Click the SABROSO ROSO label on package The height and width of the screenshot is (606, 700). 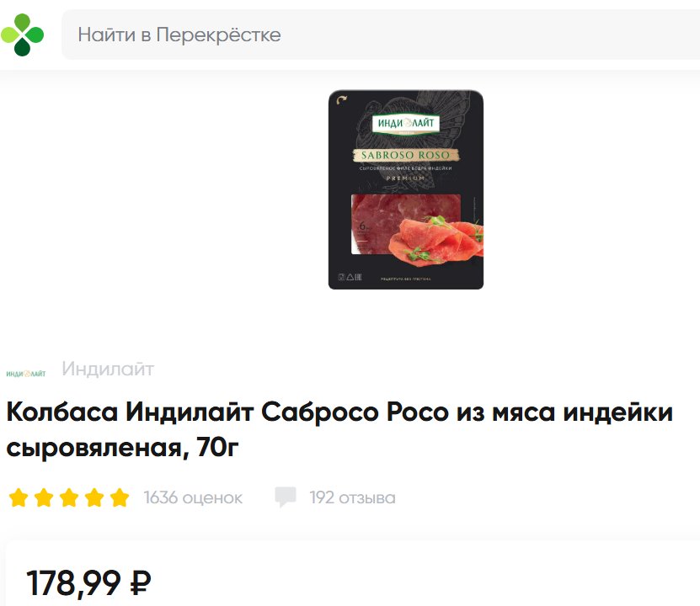coord(405,155)
